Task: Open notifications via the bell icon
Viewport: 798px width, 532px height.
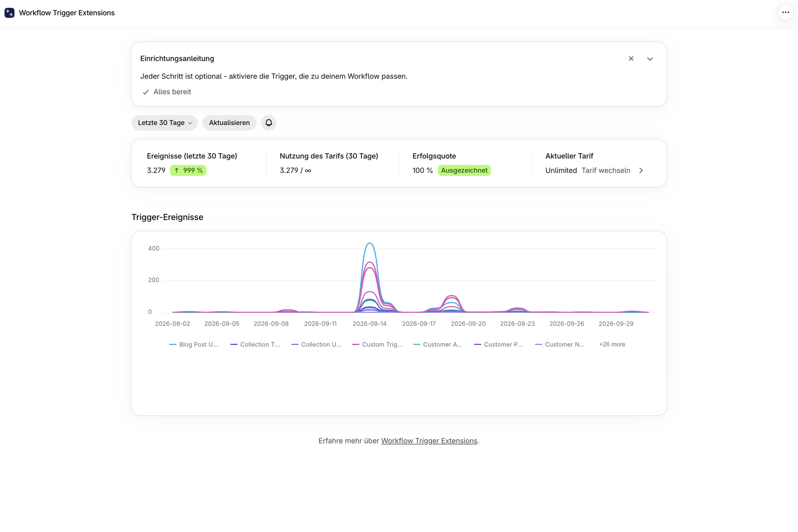Action: coord(269,123)
